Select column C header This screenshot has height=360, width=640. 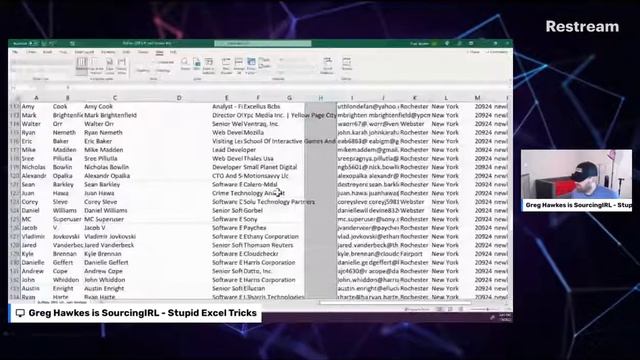[115, 98]
